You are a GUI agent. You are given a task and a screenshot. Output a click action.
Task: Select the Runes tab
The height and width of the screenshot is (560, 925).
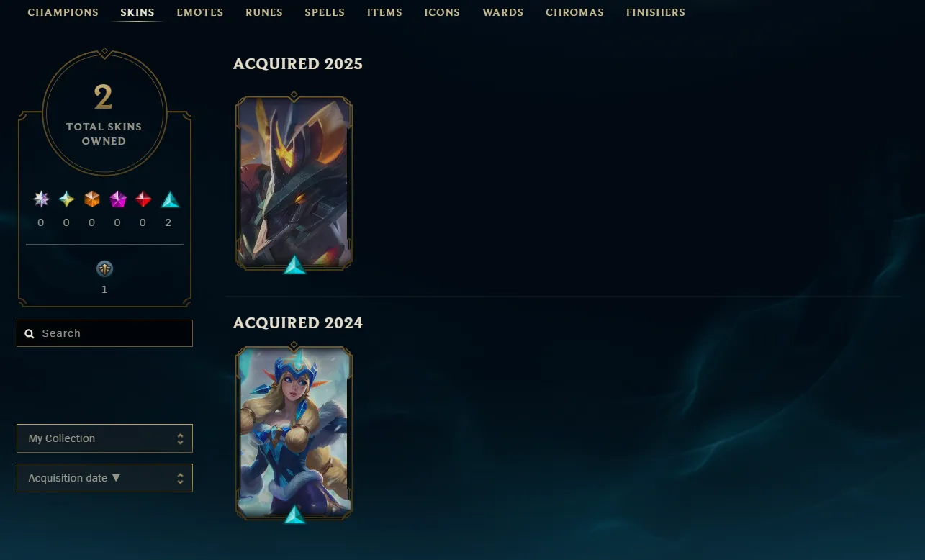coord(264,12)
